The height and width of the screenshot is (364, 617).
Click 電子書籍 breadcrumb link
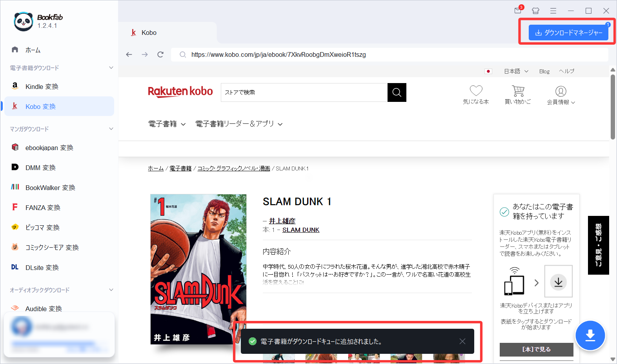(180, 168)
